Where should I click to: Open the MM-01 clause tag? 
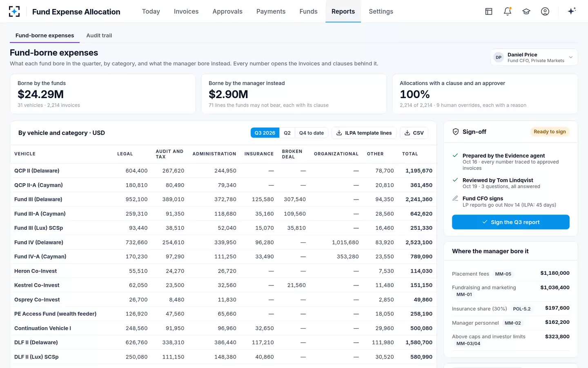tap(464, 294)
